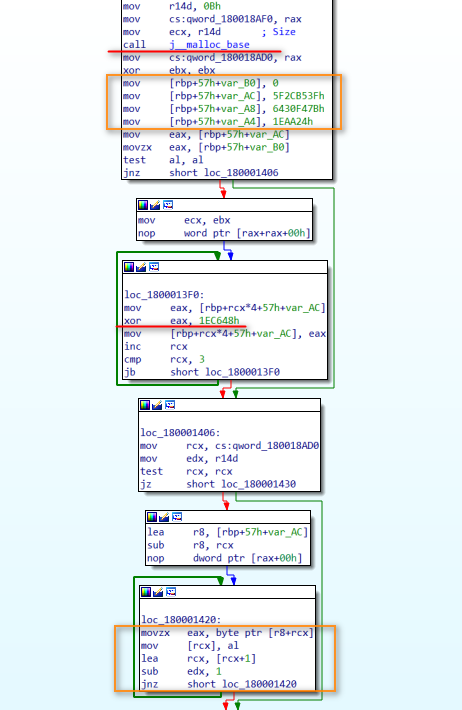The image size is (462, 710).
Task: Click the pencil edit icon of the loc_180001406 block
Action: (x=157, y=405)
